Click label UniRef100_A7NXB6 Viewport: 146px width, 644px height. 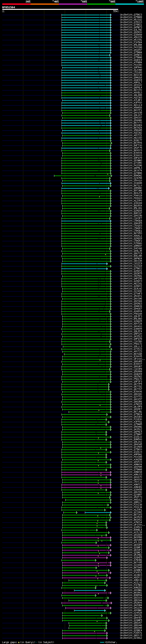pyautogui.click(x=131, y=560)
